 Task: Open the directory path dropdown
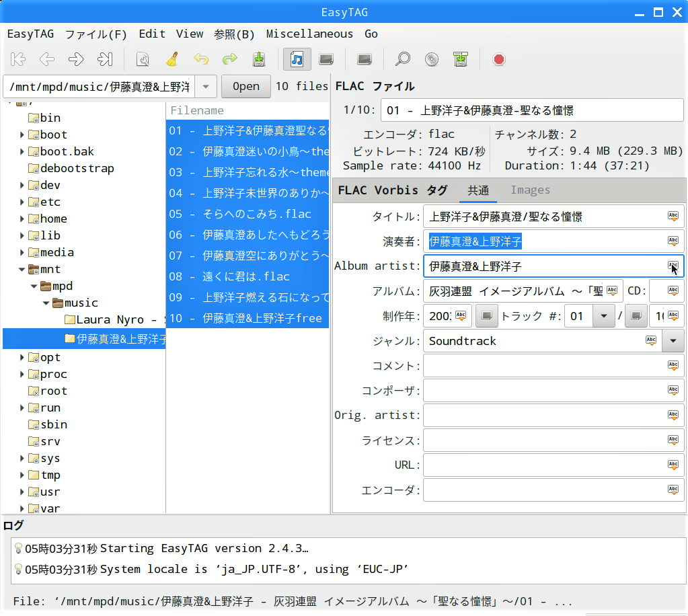tap(205, 87)
